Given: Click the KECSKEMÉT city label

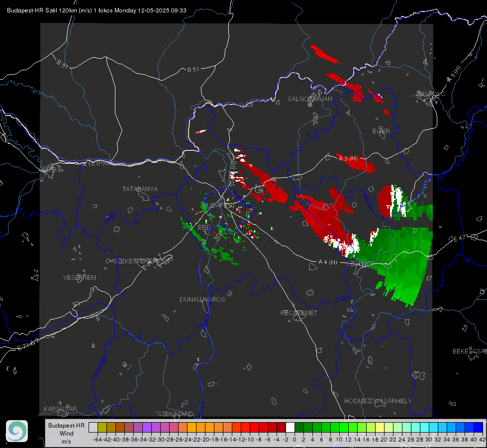Looking at the screenshot, I should [x=299, y=313].
